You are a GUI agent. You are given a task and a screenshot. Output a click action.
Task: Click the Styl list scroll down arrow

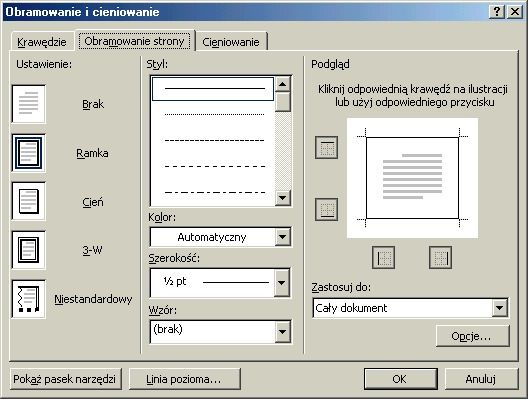pyautogui.click(x=283, y=198)
